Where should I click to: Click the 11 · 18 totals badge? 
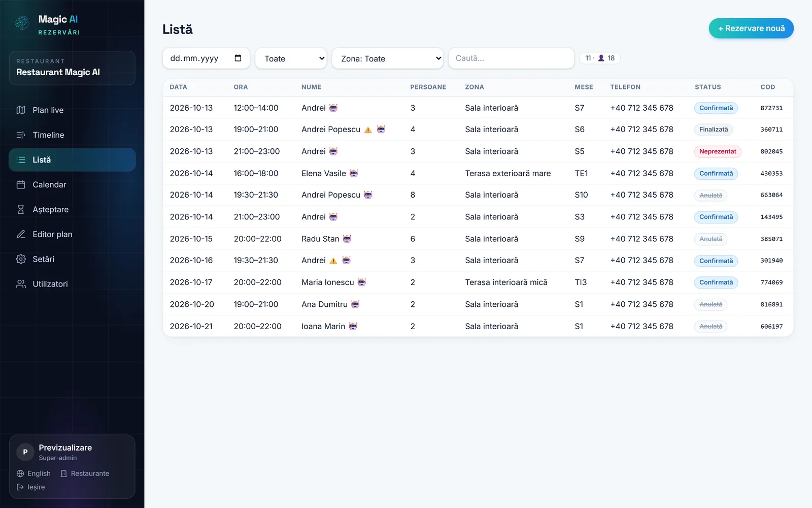[x=600, y=58]
